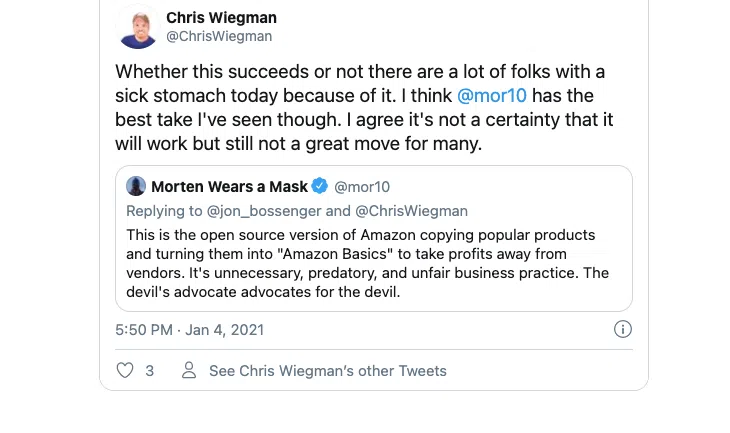The image size is (730, 433).
Task: Open Chris Wiegman's profile picture
Action: [x=138, y=27]
